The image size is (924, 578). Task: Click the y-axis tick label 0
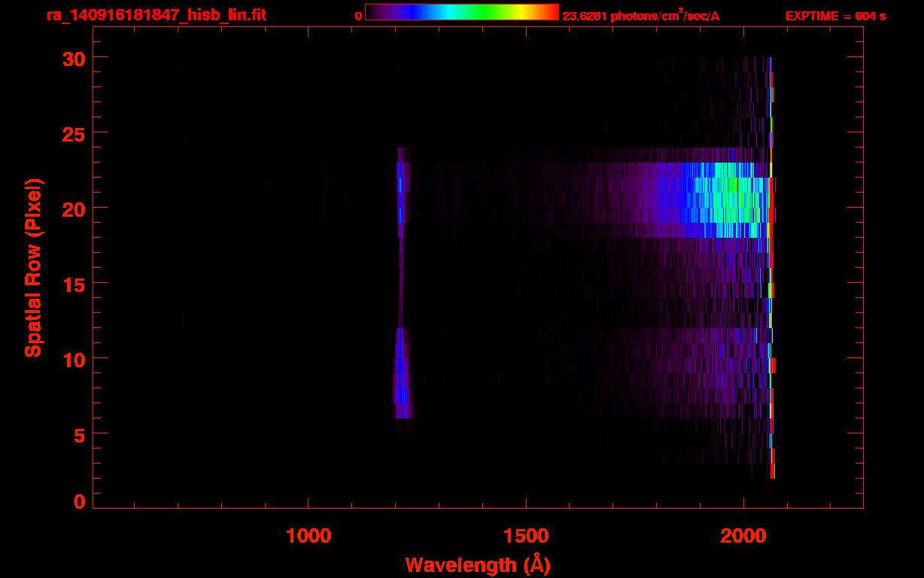pos(80,502)
